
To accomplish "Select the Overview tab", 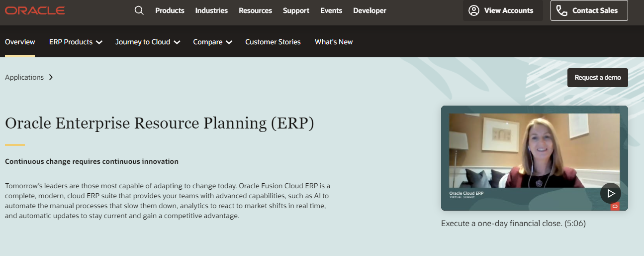I will coord(20,42).
